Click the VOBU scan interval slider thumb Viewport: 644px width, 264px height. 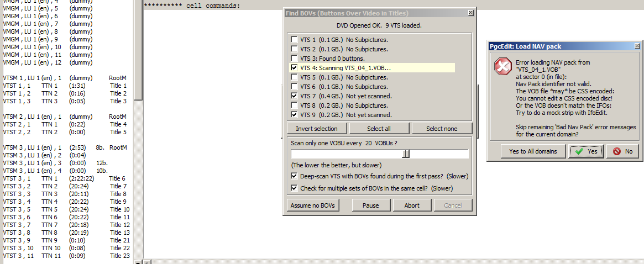click(x=406, y=154)
